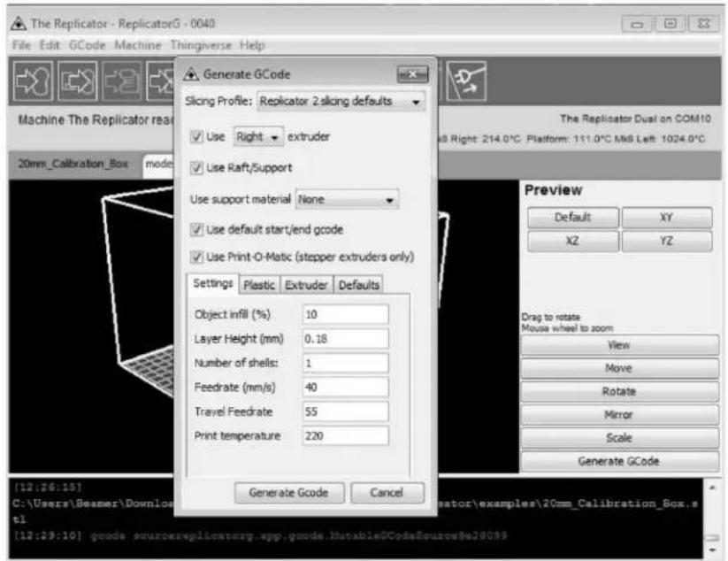Click the YZ preview button
Viewport: 728px width, 561px height.
[666, 241]
